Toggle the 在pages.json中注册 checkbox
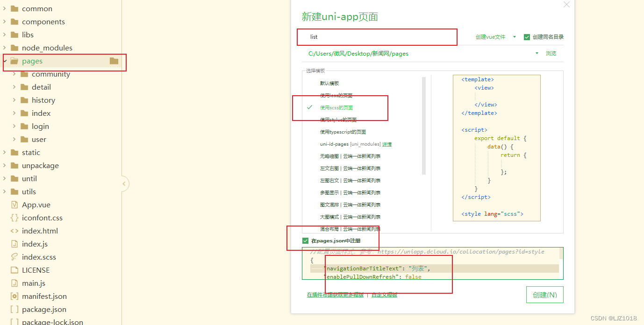644x325 pixels. (x=305, y=241)
